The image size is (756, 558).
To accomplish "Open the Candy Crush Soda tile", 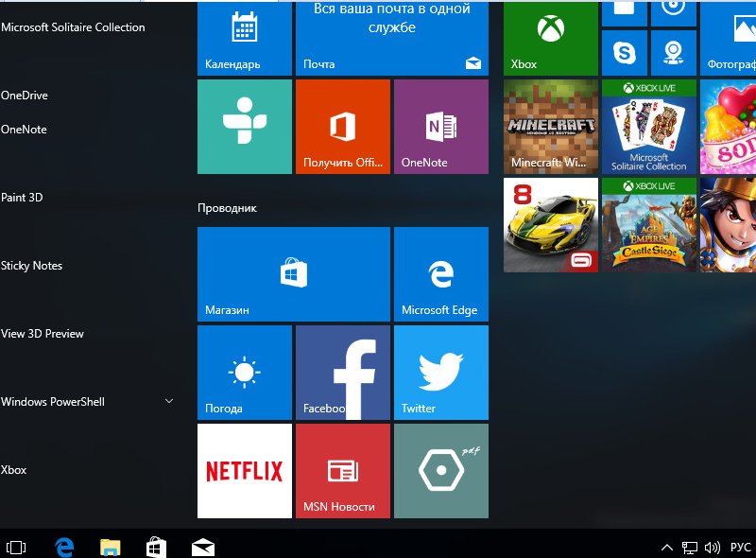I will pyautogui.click(x=728, y=127).
